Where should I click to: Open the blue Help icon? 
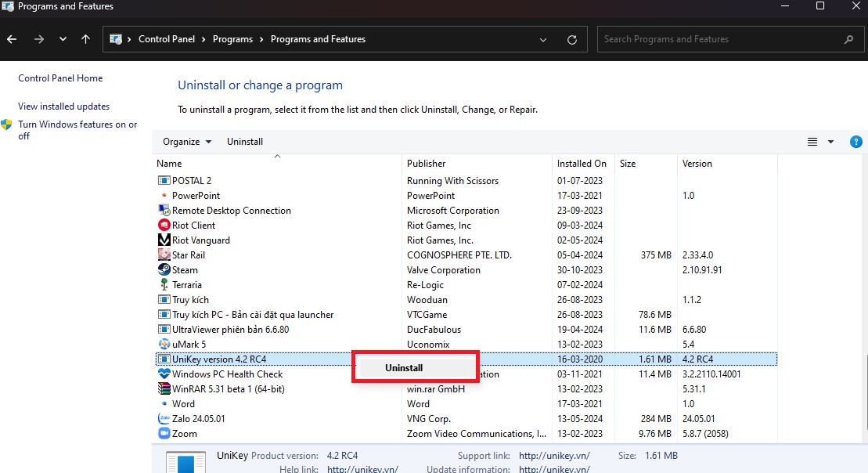[855, 142]
